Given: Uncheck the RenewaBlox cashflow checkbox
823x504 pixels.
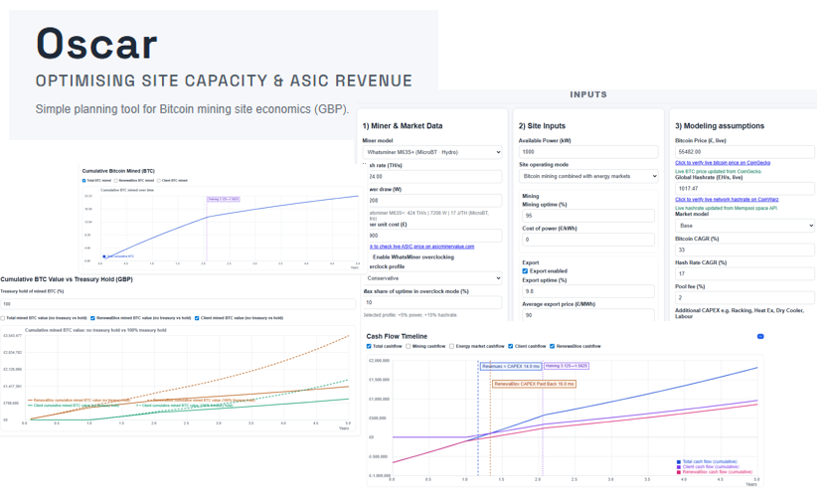Looking at the screenshot, I should [x=553, y=346].
